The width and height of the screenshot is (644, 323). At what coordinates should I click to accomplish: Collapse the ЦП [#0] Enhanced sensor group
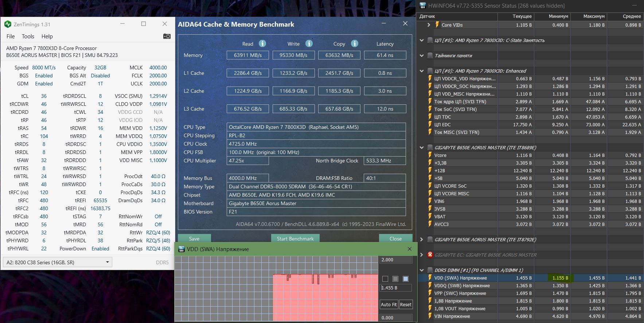point(422,71)
